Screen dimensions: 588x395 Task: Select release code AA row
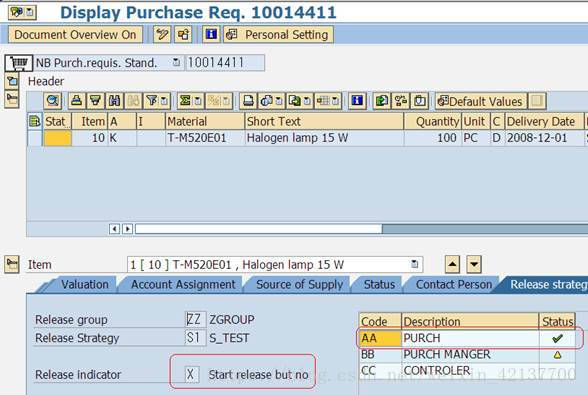[x=467, y=338]
